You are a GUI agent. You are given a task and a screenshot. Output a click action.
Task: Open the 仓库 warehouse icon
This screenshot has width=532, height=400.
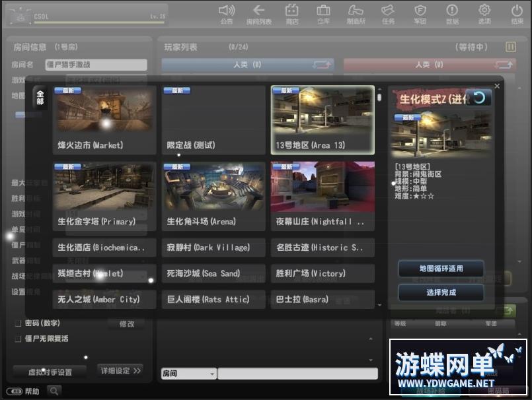point(323,11)
